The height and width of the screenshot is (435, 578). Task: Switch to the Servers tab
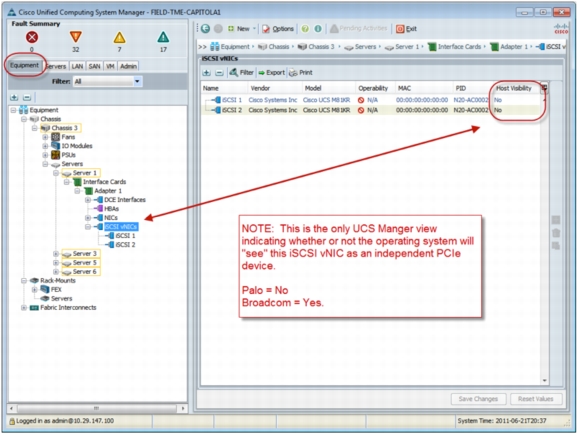56,66
